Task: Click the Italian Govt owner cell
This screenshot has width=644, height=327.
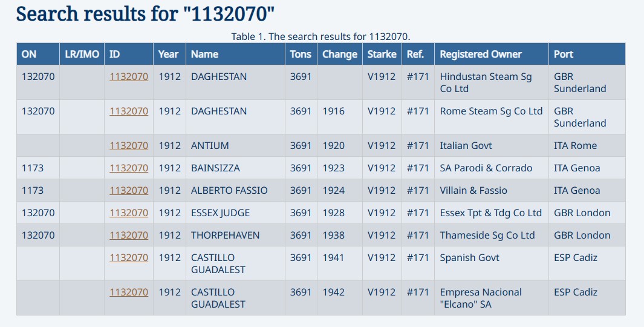Action: coord(466,146)
